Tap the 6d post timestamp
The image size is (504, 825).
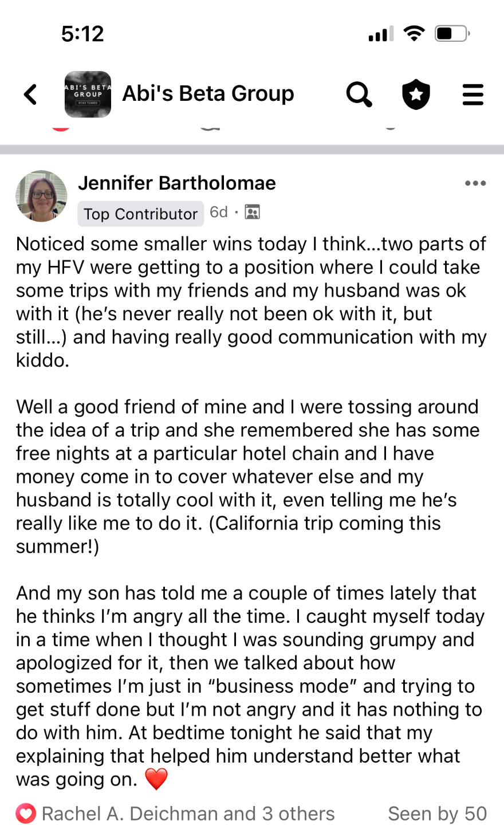coord(219,213)
